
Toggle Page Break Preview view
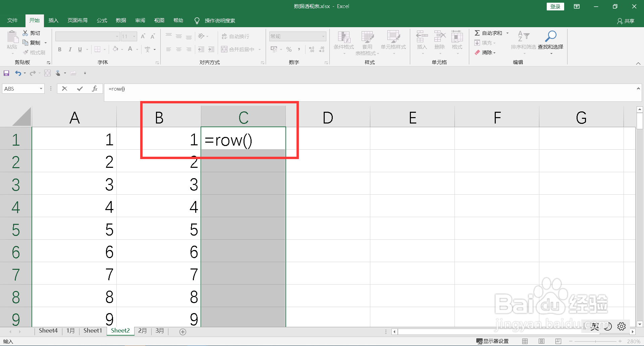pyautogui.click(x=558, y=341)
